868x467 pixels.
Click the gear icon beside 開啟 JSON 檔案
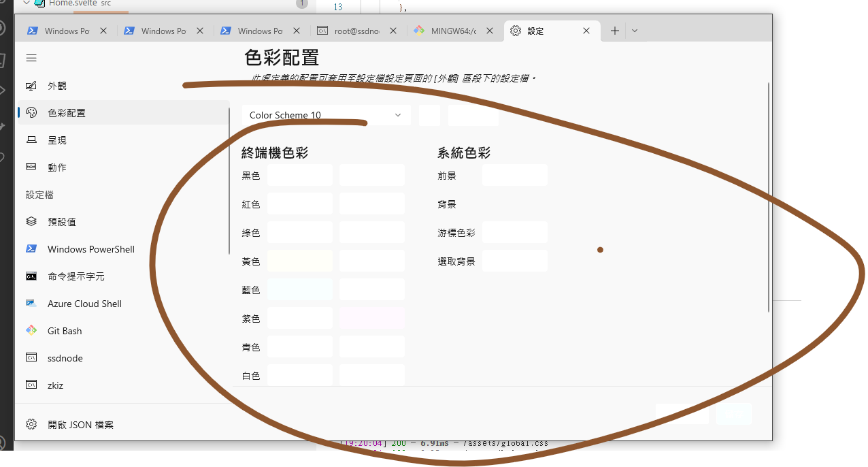point(31,425)
